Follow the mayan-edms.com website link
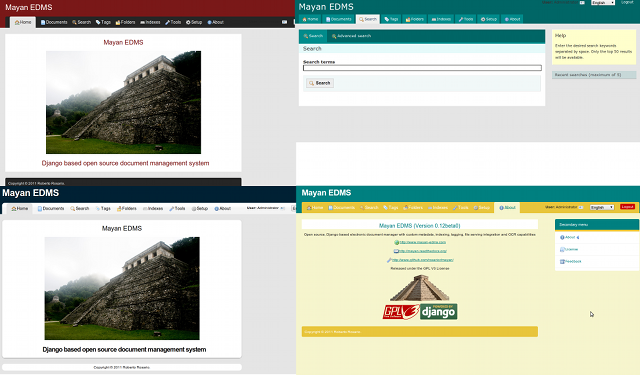 pos(422,242)
